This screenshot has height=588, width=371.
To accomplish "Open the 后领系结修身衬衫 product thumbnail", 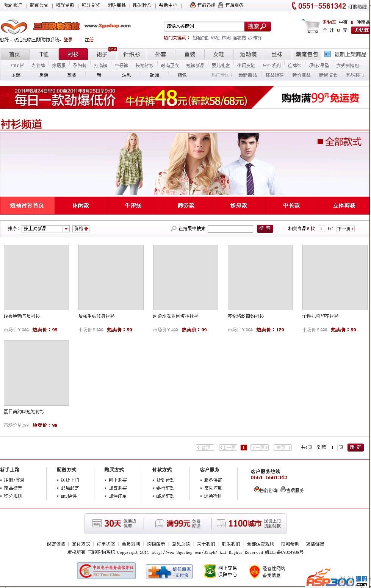I will (111, 278).
